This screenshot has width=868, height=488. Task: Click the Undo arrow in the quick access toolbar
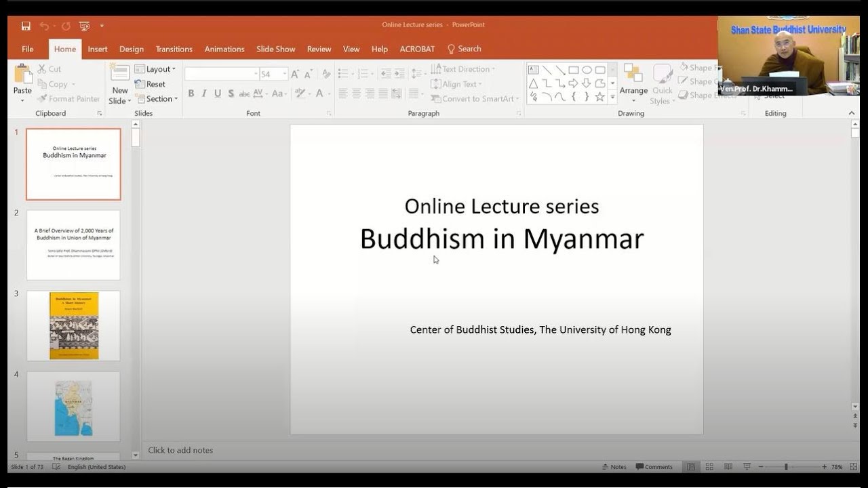pyautogui.click(x=44, y=26)
